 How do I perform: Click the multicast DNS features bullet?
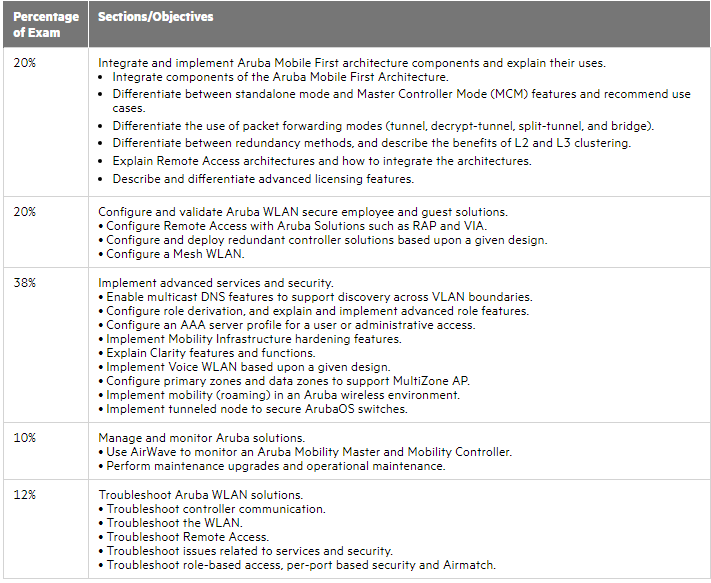point(319,297)
